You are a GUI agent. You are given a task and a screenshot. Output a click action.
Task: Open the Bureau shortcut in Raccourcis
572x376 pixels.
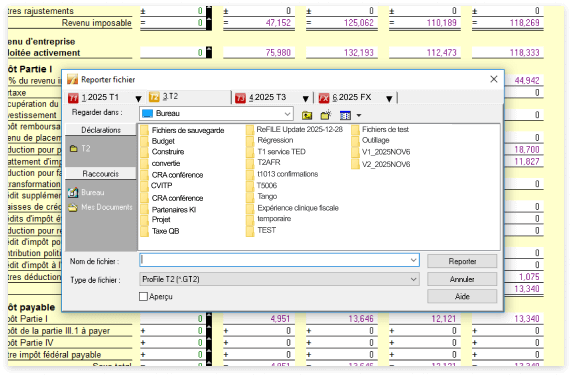point(86,192)
